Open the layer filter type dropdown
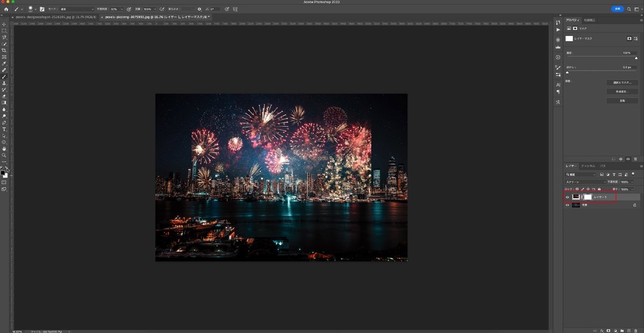 [x=581, y=174]
